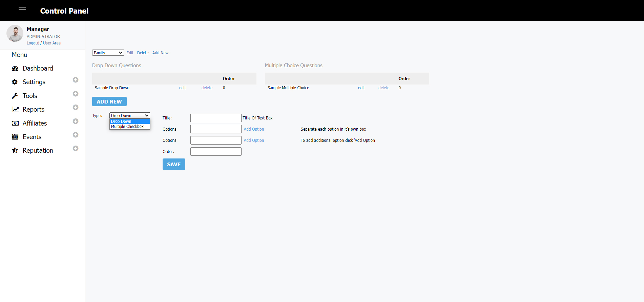
Task: Focus the Title input field
Action: click(x=216, y=118)
